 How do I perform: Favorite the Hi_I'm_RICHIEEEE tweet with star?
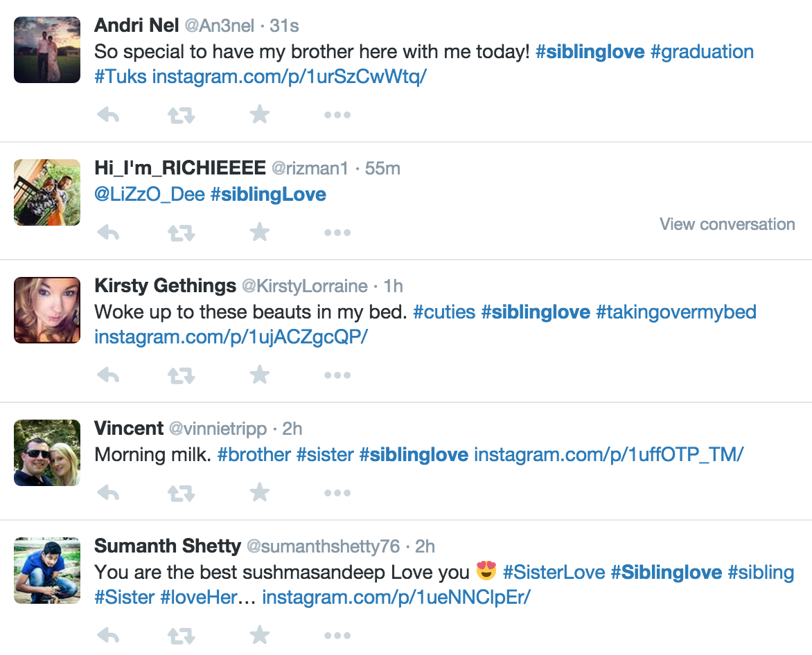point(259,233)
